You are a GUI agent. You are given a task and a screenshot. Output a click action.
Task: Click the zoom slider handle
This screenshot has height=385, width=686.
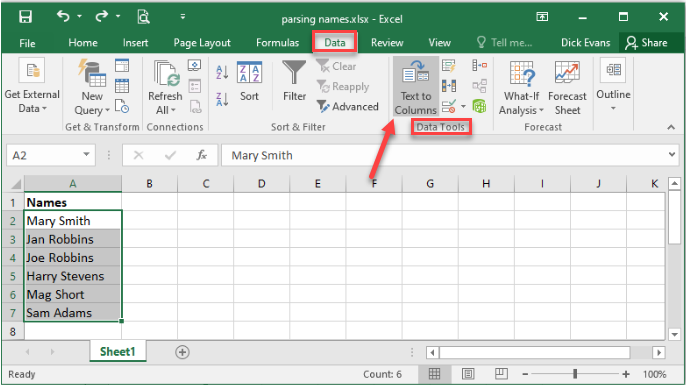575,374
